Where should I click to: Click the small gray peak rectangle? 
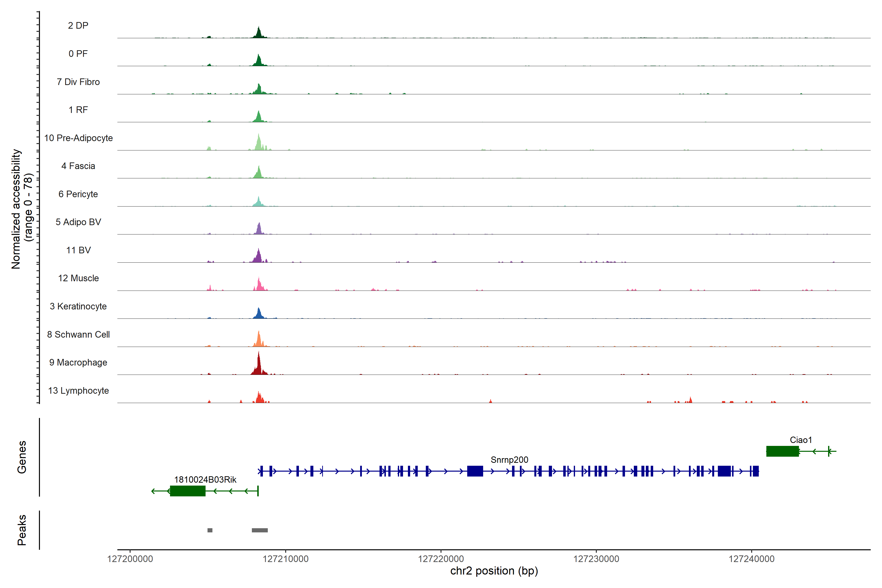[x=210, y=530]
